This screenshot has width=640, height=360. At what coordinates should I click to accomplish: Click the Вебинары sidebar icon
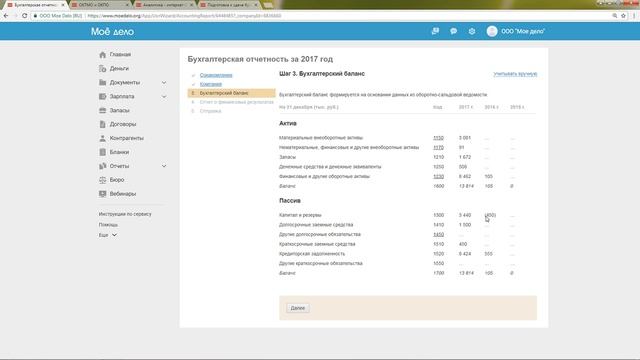102,193
